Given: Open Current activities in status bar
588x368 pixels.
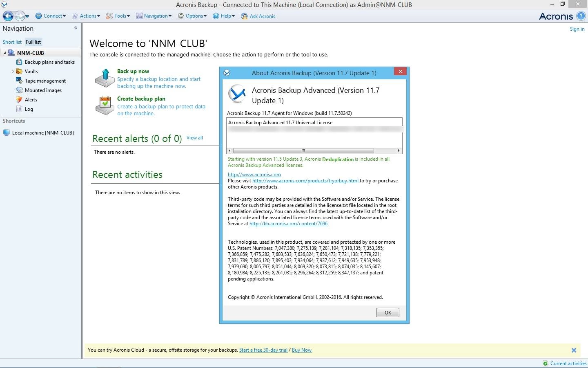Looking at the screenshot, I should tap(568, 364).
